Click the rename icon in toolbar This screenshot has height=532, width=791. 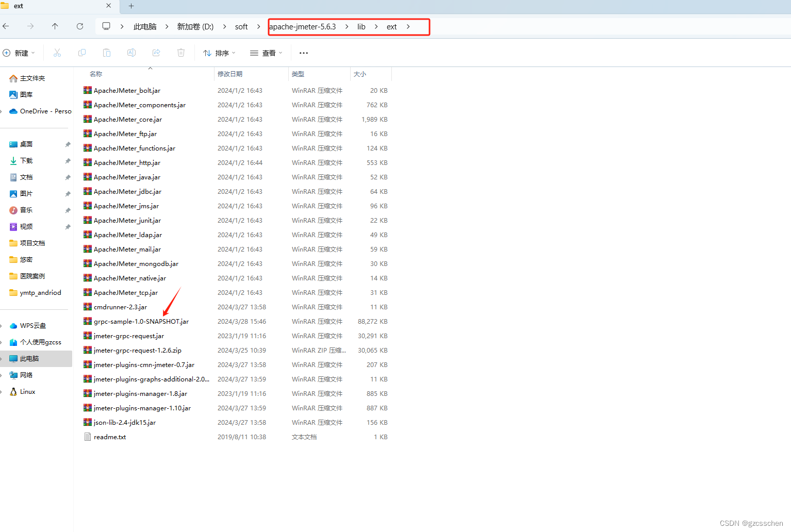point(131,53)
